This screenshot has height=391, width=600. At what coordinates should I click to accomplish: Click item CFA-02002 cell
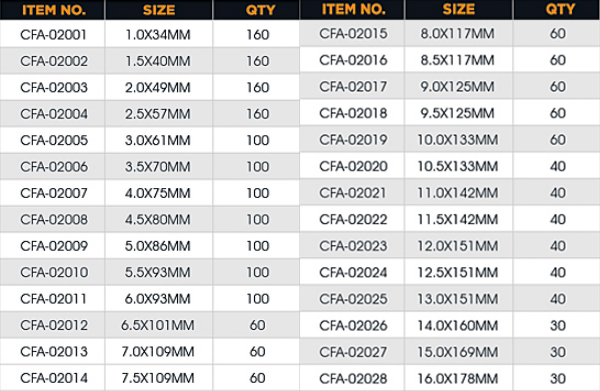point(54,61)
